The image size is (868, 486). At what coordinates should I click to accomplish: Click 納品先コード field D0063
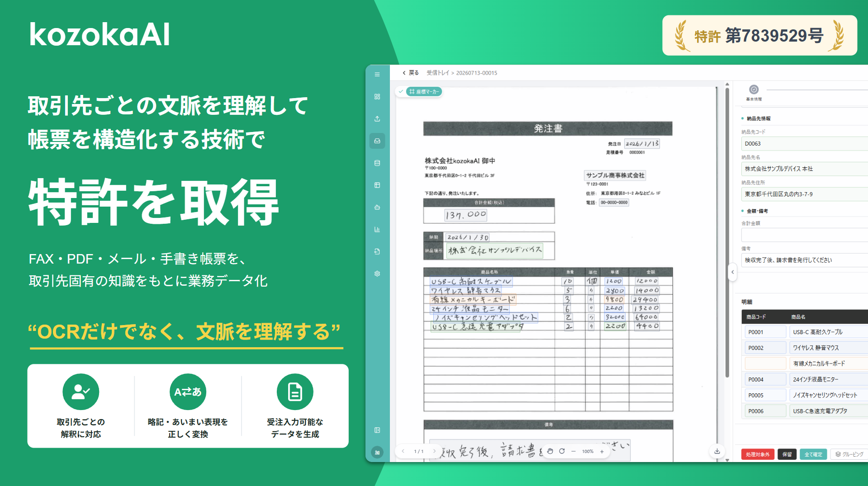[805, 144]
